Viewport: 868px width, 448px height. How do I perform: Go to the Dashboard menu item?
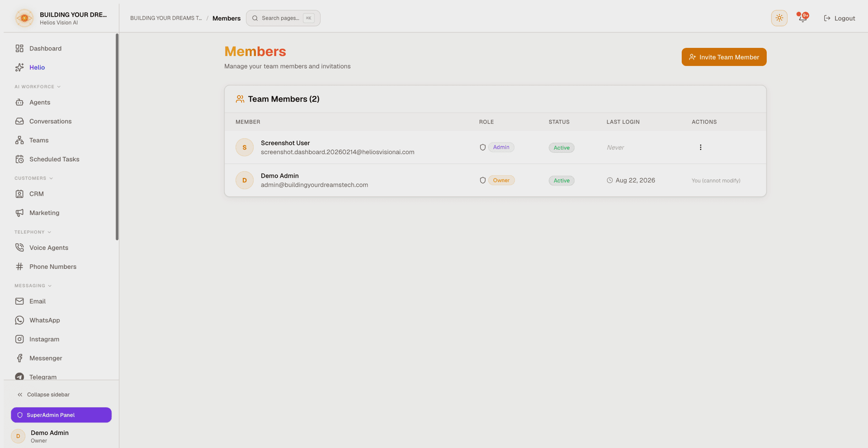coord(61,48)
